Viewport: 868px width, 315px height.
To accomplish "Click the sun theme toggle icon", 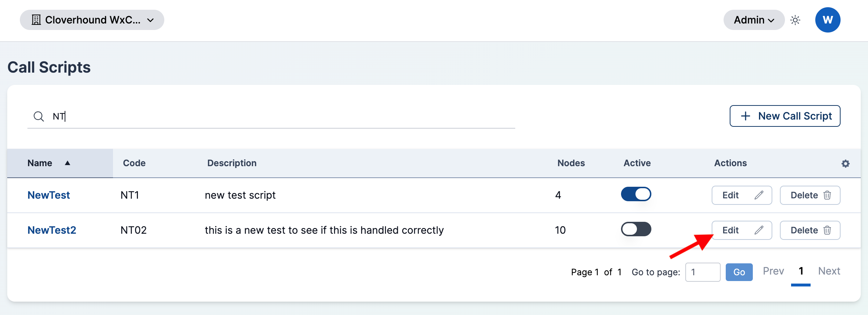I will click(x=795, y=20).
